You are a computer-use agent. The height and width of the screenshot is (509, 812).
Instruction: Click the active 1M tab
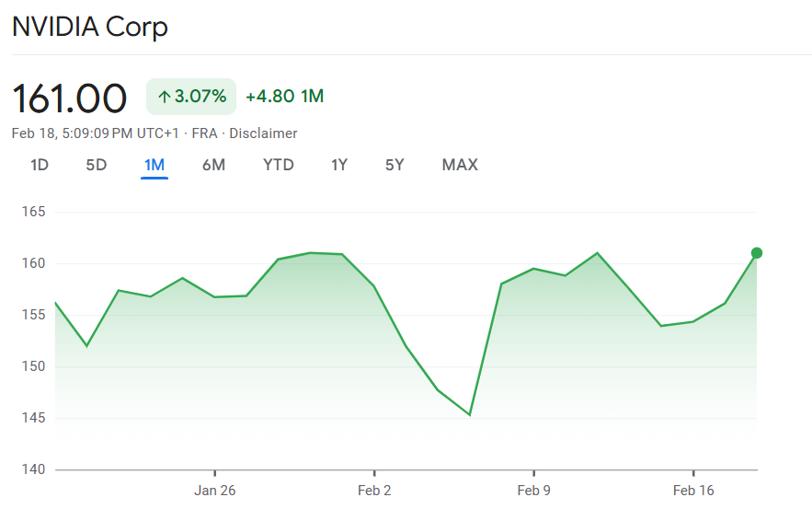(154, 165)
